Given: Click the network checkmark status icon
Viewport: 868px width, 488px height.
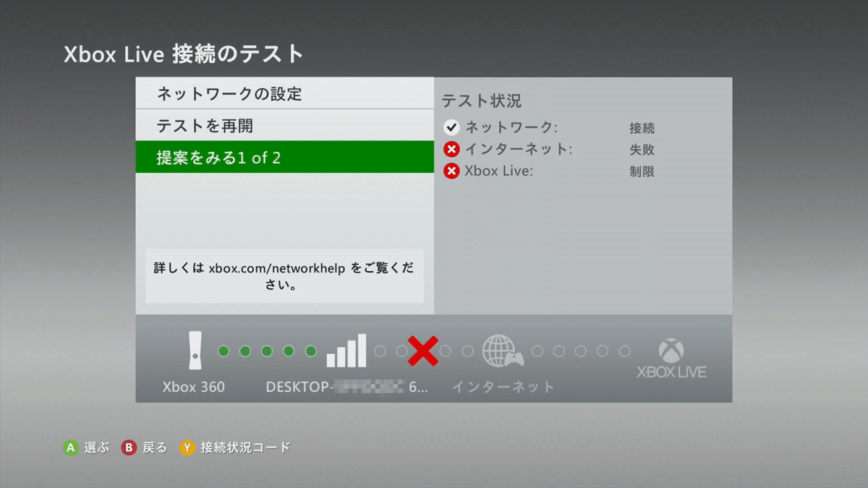Looking at the screenshot, I should 451,128.
